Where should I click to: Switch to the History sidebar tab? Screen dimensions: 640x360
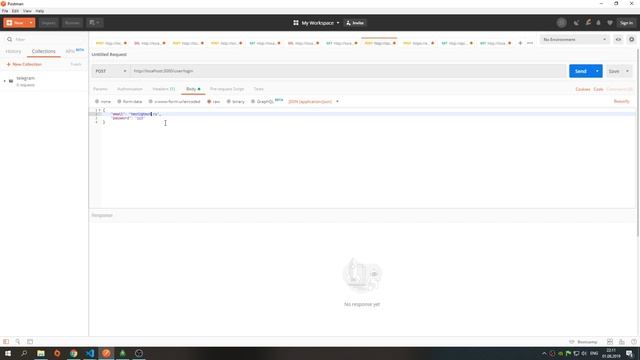tap(13, 51)
